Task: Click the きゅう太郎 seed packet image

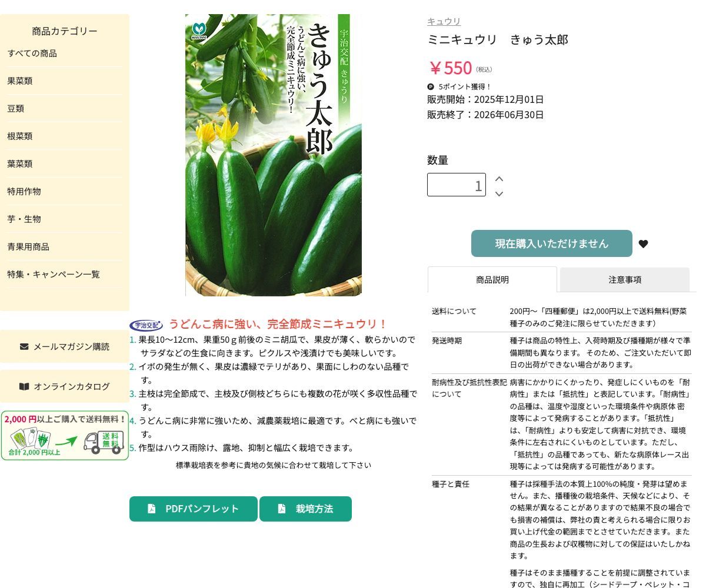Action: click(x=274, y=155)
